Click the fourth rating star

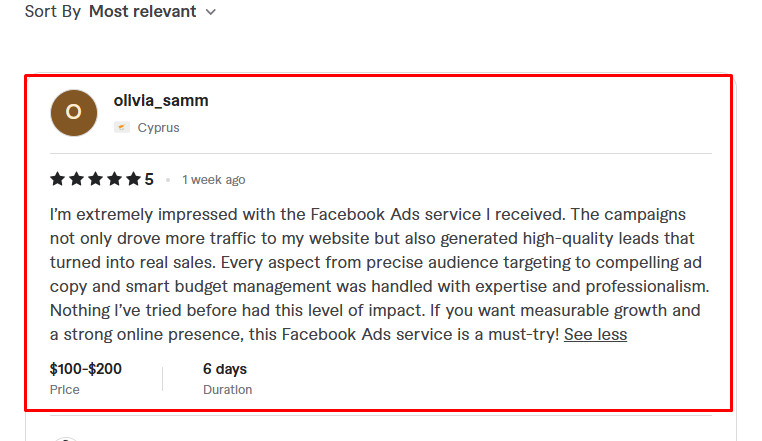115,180
